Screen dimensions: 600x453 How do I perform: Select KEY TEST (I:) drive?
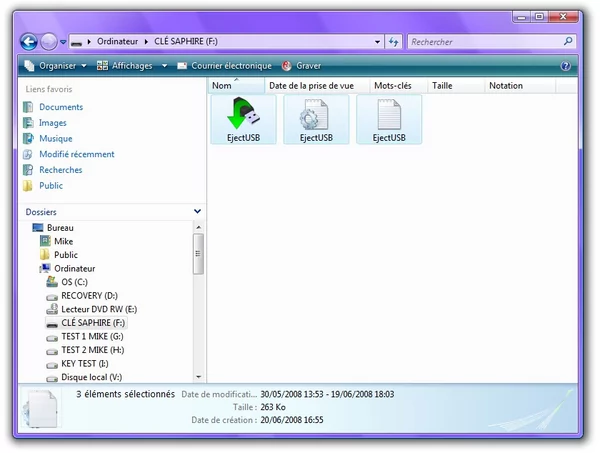click(85, 363)
